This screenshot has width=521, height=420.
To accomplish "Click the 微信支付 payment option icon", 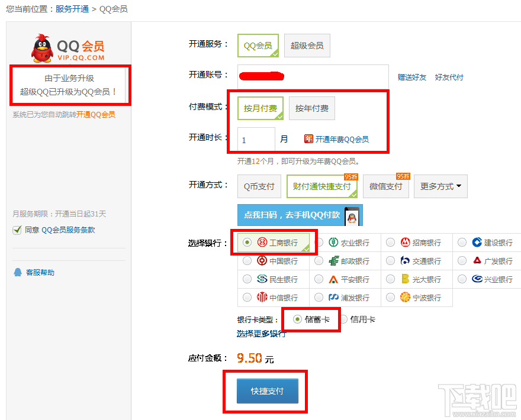I will point(385,186).
